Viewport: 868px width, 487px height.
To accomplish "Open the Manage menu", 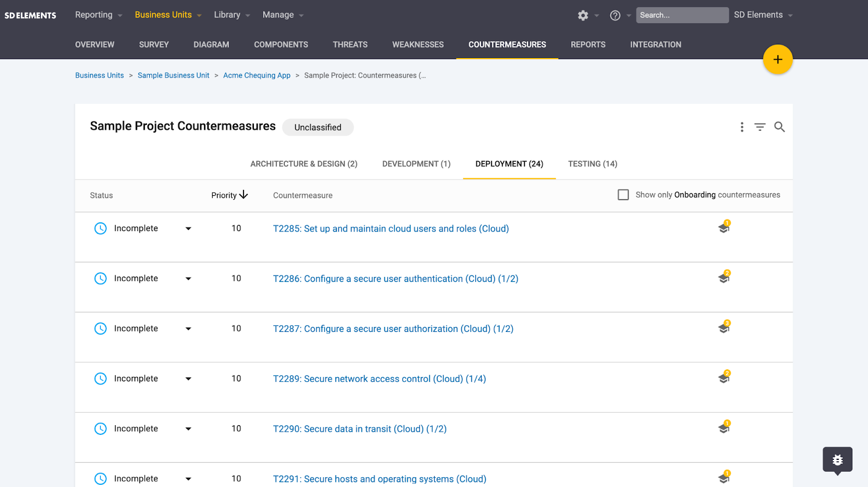I will [x=283, y=15].
